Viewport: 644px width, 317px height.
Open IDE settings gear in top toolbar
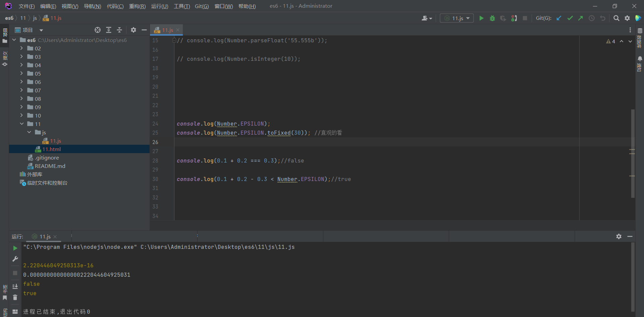(x=627, y=18)
